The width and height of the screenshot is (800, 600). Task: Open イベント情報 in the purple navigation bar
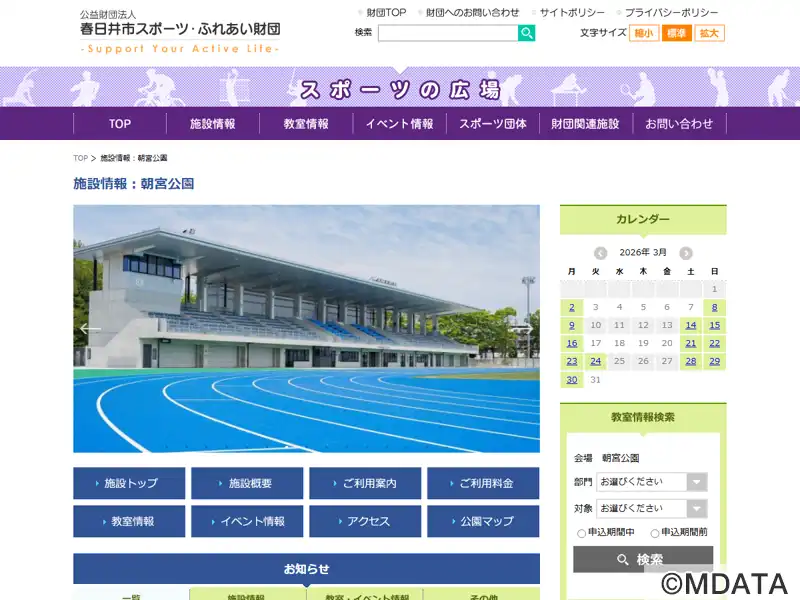[399, 124]
